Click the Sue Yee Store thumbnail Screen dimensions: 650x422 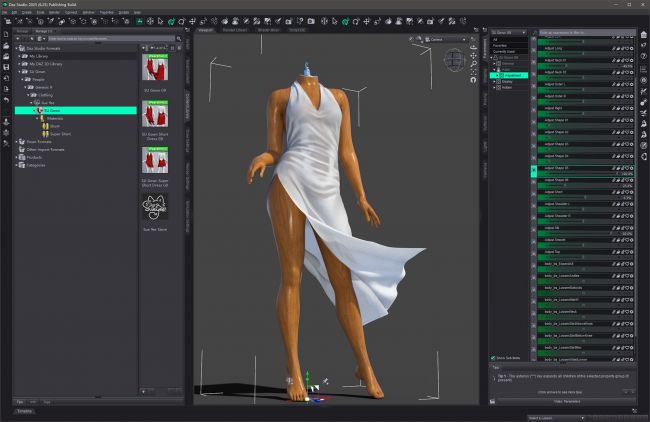[154, 208]
